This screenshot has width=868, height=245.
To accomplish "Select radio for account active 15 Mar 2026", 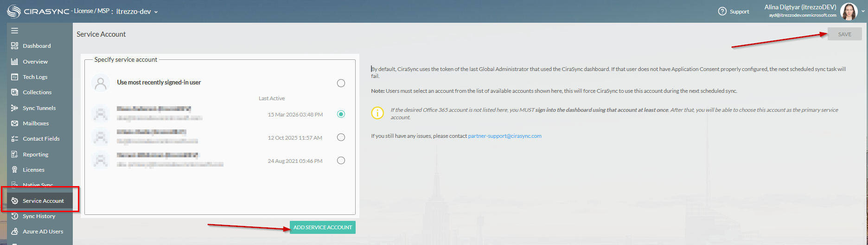I will 341,114.
